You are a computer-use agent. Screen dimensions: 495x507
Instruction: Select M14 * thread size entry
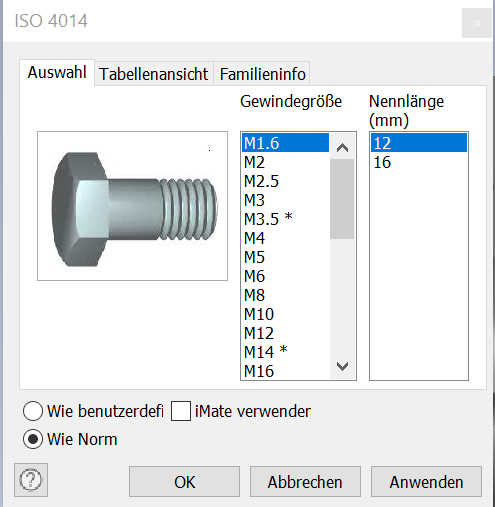click(x=285, y=352)
